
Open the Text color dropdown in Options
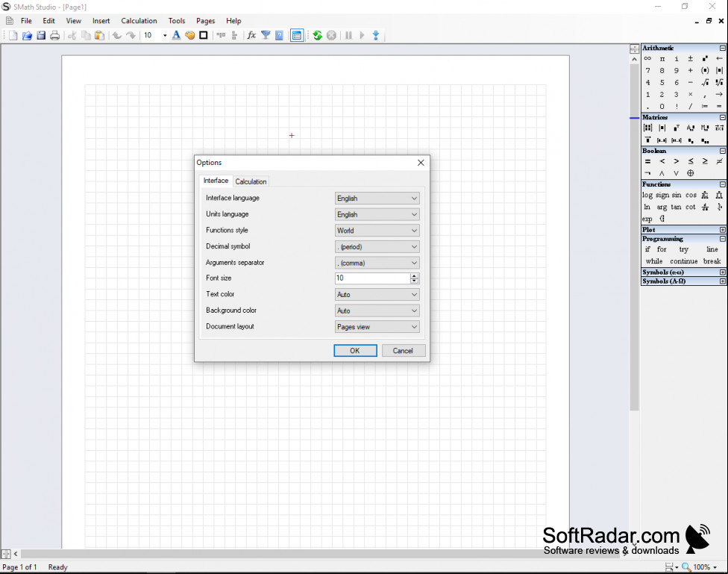coord(377,295)
